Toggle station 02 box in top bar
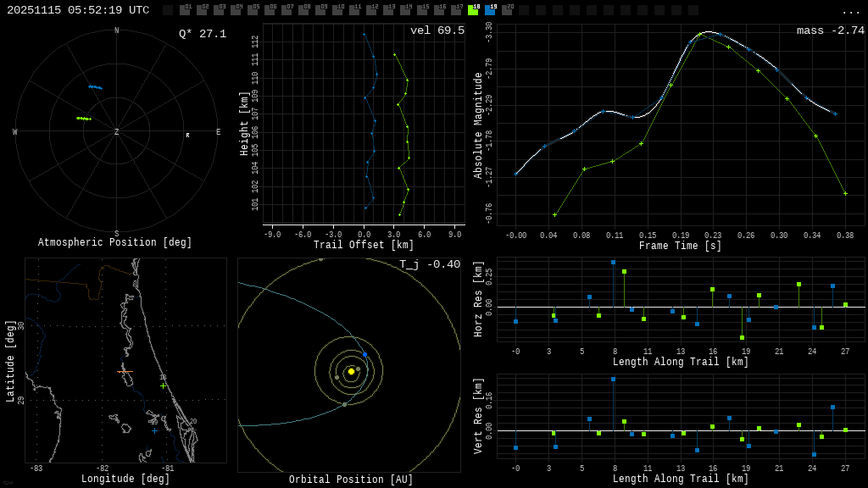Image resolution: width=868 pixels, height=488 pixels. (x=202, y=10)
